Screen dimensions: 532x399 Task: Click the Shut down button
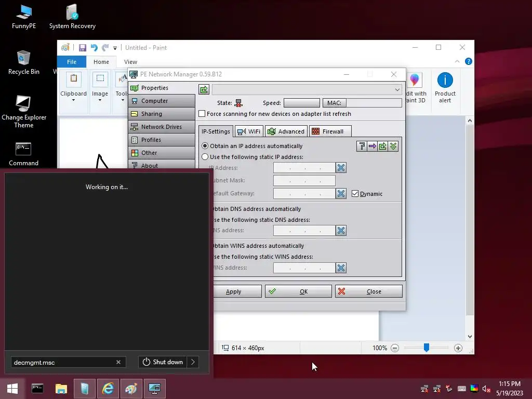pyautogui.click(x=163, y=362)
